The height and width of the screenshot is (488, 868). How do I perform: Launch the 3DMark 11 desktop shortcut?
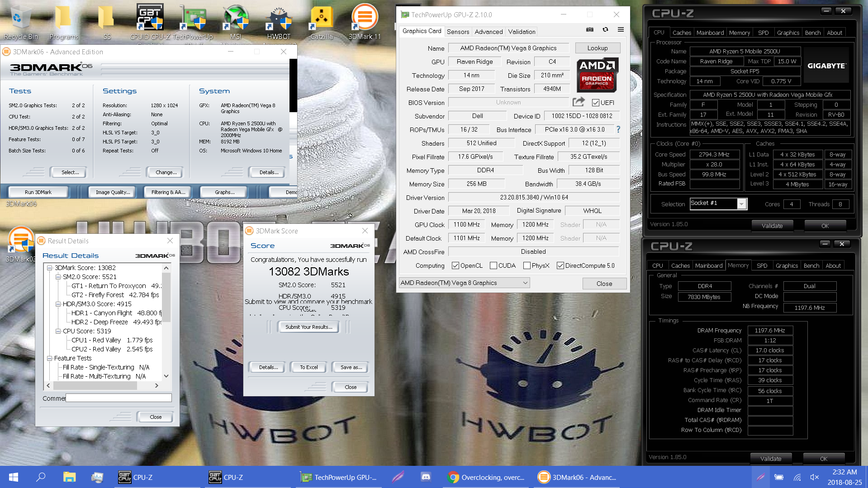365,23
